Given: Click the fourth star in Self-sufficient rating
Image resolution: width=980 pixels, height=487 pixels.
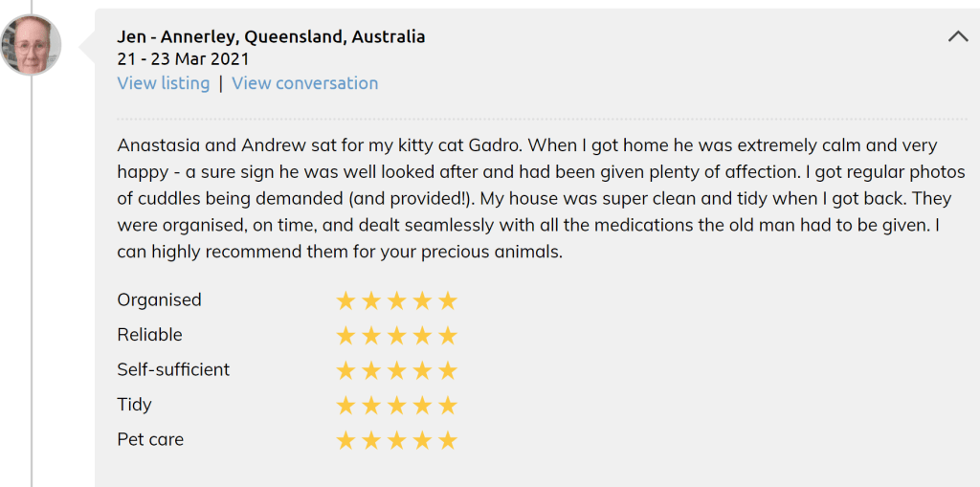Looking at the screenshot, I should [422, 371].
